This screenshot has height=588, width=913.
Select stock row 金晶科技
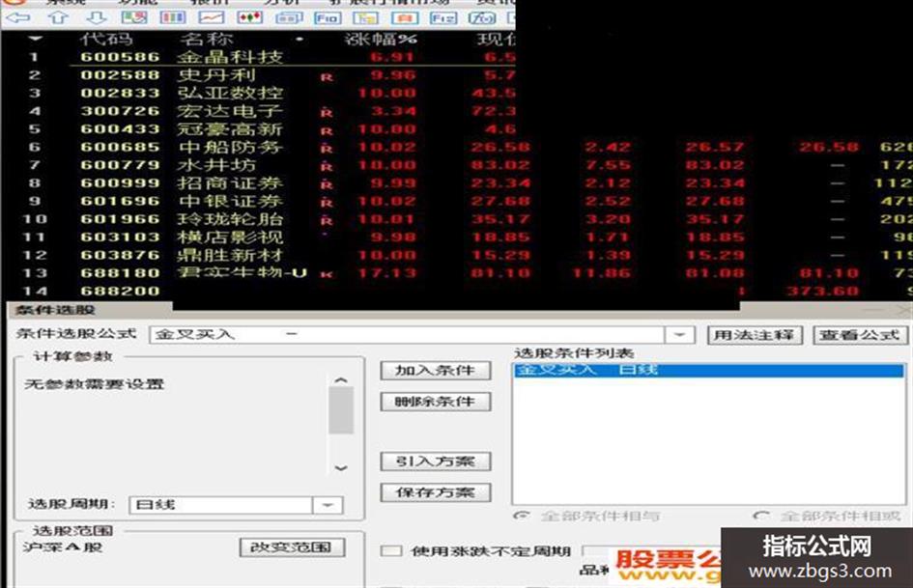click(230, 57)
